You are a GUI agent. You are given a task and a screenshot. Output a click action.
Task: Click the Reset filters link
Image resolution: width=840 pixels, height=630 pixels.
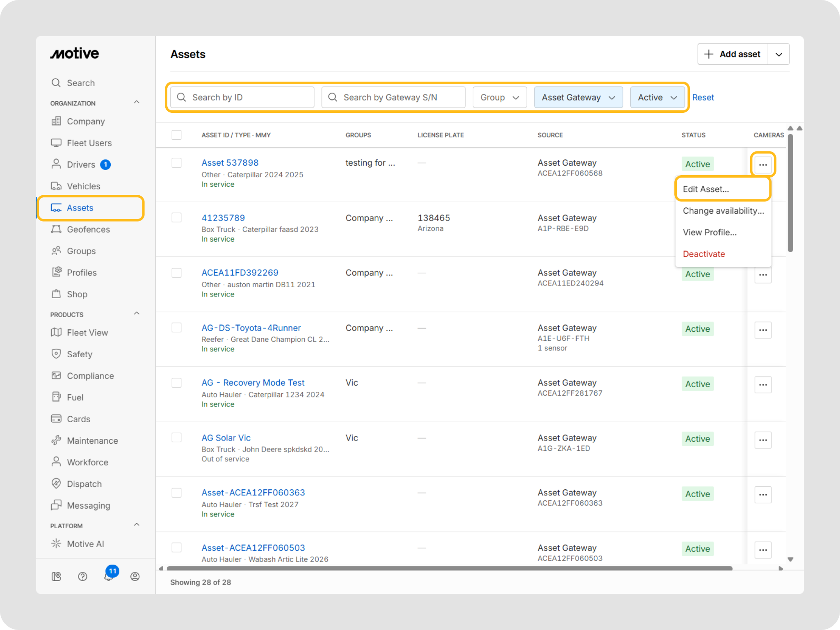[x=703, y=97]
